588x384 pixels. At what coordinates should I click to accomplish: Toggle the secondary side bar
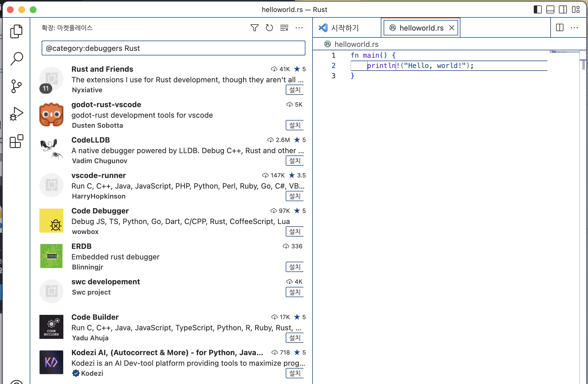[x=563, y=9]
